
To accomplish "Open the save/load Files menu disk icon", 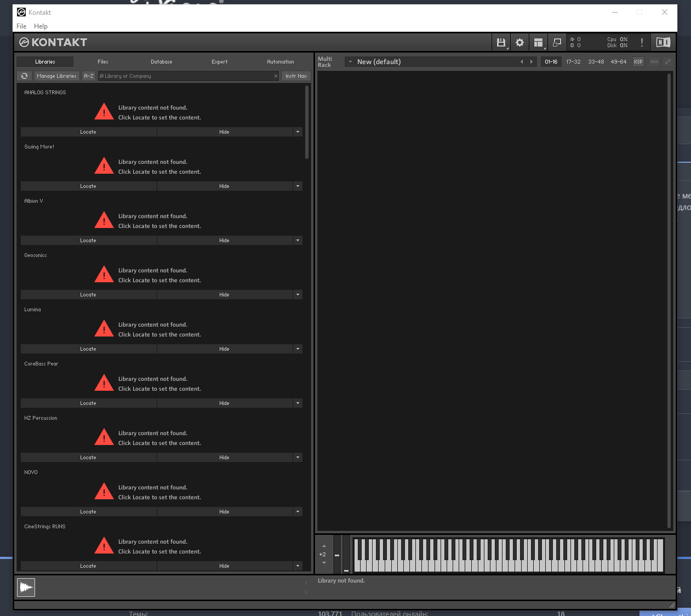I will [x=501, y=42].
